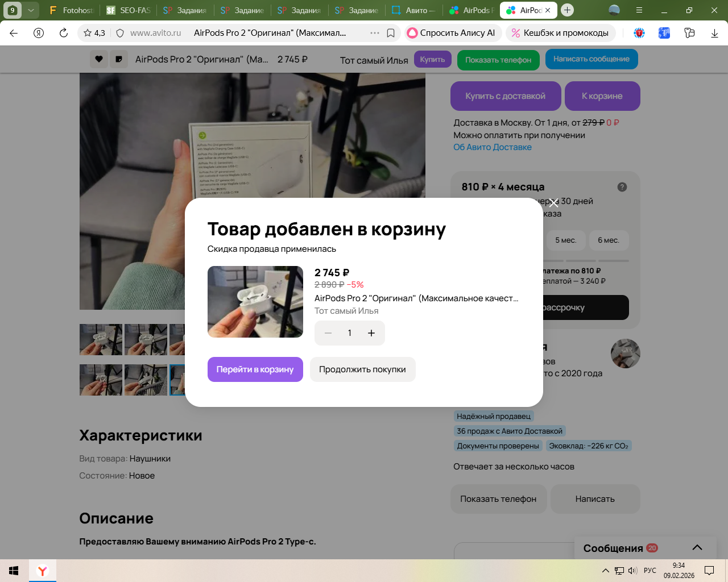The image size is (728, 582).
Task: Open the extensions panel icon
Action: pyautogui.click(x=689, y=33)
